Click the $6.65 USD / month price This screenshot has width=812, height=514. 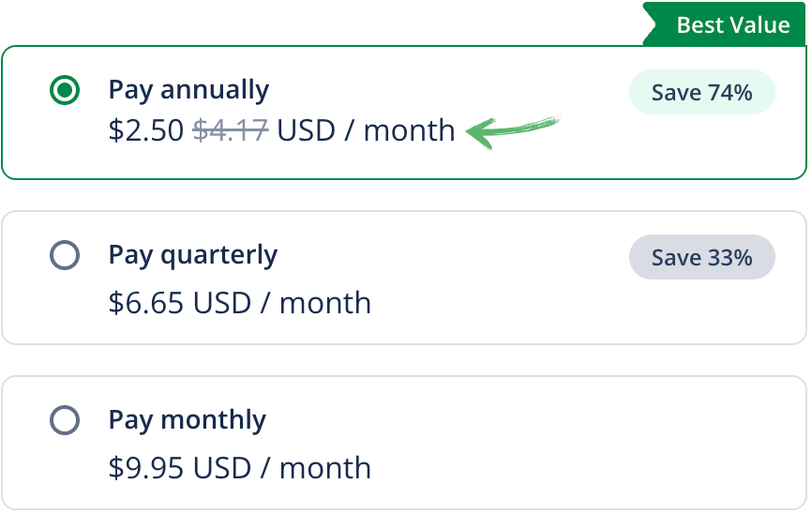pos(240,303)
